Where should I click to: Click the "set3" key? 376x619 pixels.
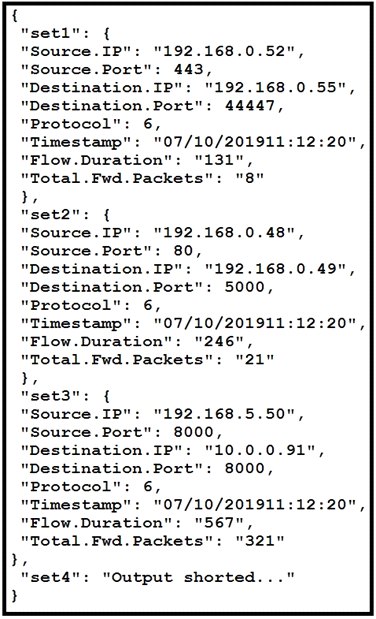tap(51, 396)
